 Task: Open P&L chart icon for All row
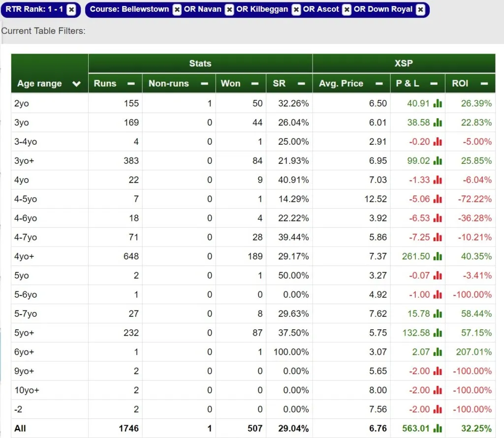pos(438,428)
